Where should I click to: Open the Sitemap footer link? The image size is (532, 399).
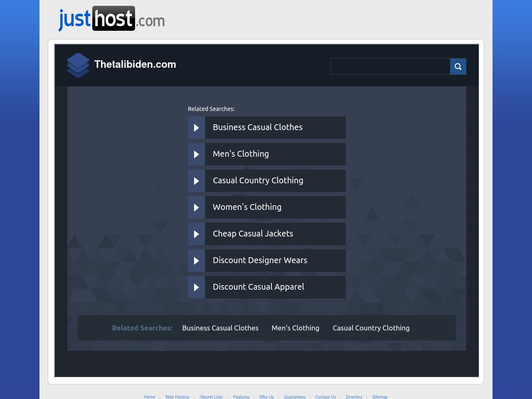pyautogui.click(x=380, y=397)
